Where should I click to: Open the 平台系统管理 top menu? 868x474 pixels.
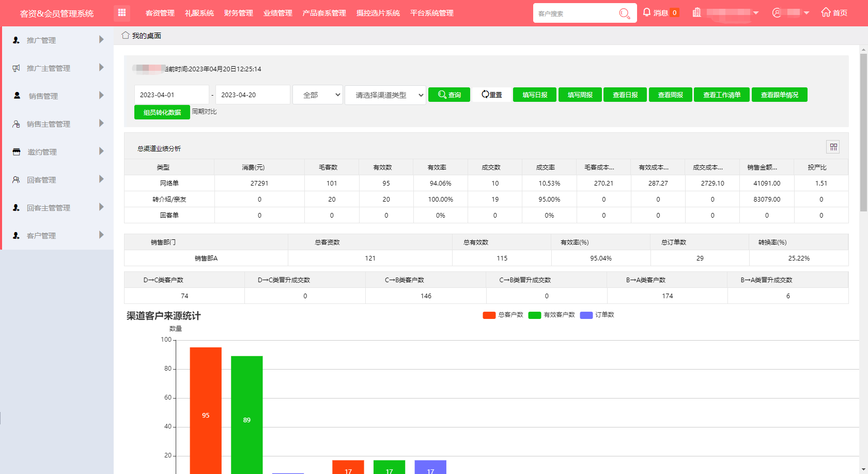(432, 13)
